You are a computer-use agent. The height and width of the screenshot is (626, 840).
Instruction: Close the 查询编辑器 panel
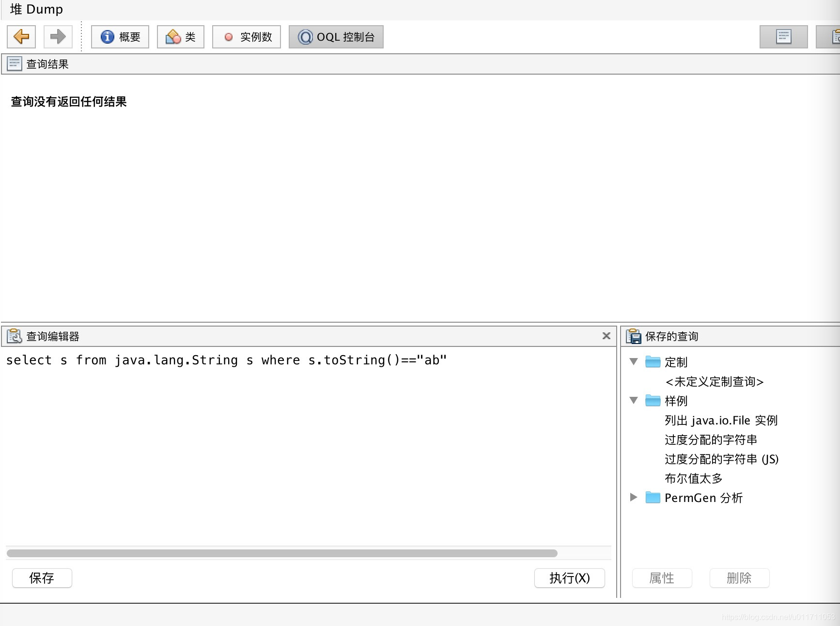[x=606, y=336]
